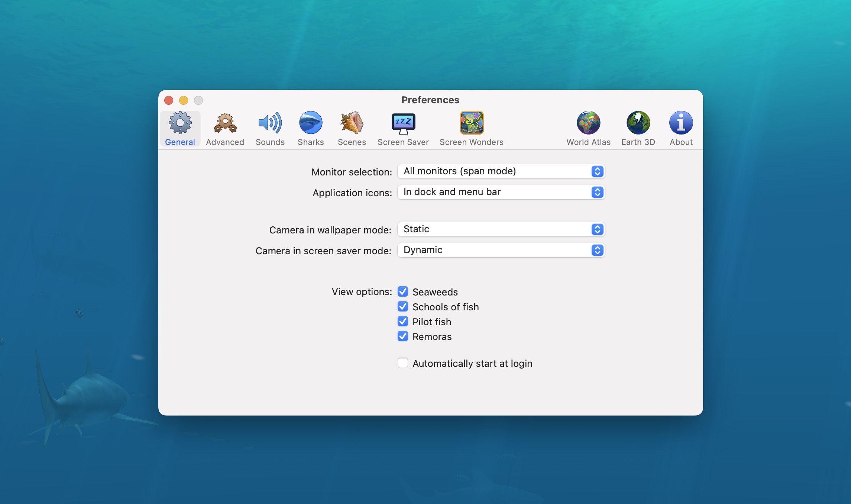This screenshot has height=504, width=851.
Task: Open Screen Wonders preferences
Action: (471, 128)
